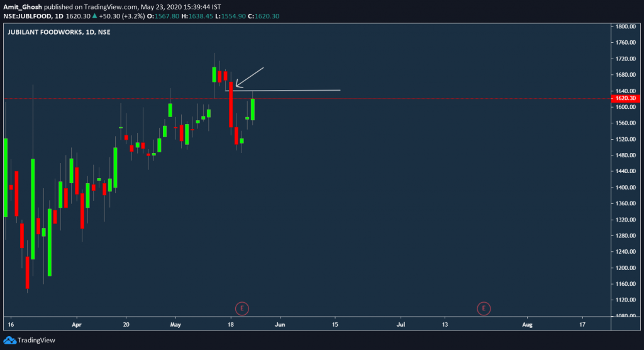Click the 1200.00 price axis label

626,268
